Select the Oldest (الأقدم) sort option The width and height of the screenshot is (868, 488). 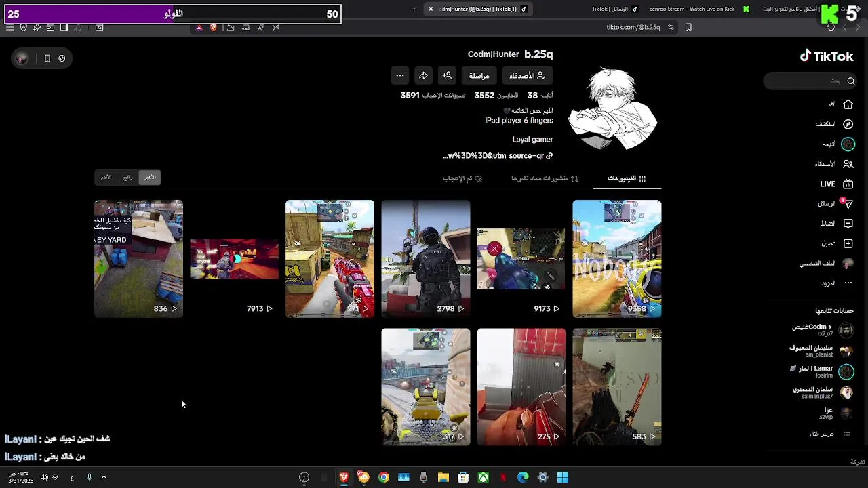[x=106, y=177]
